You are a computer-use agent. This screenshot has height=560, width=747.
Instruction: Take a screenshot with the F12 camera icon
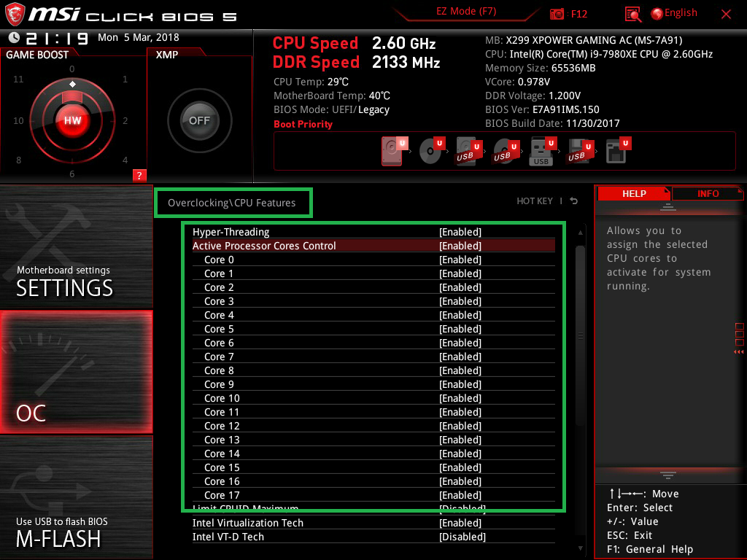pyautogui.click(x=557, y=14)
